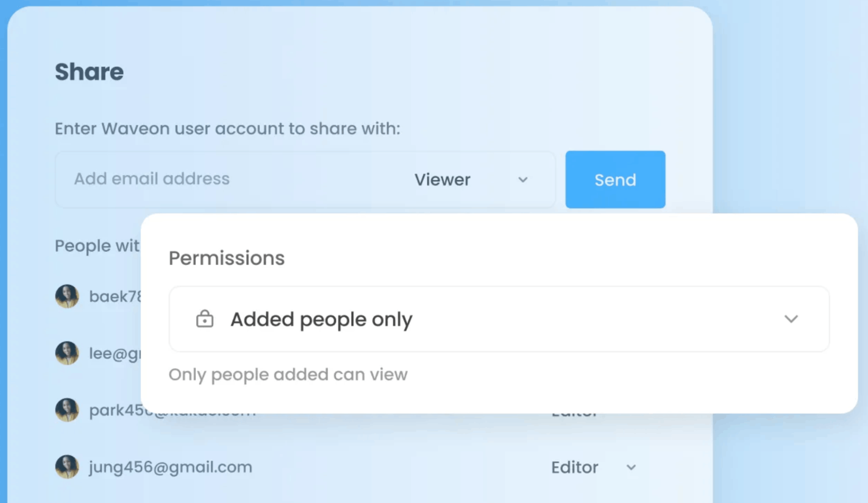Click the Share dialog title
Screen dimensions: 868x503
89,72
